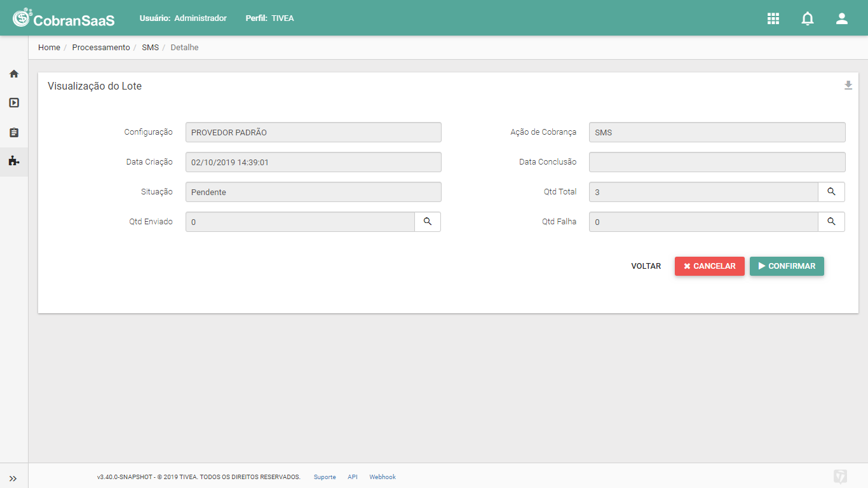The width and height of the screenshot is (868, 488).
Task: Open the apps grid icon in header
Action: pyautogui.click(x=773, y=18)
